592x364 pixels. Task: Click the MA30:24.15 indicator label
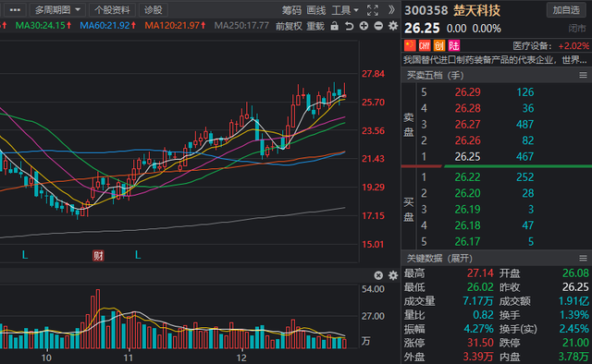point(43,26)
